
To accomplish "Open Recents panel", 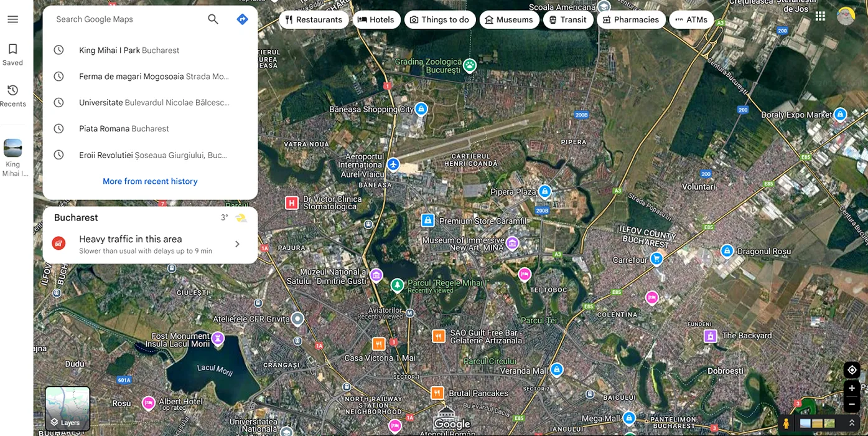I will (12, 95).
